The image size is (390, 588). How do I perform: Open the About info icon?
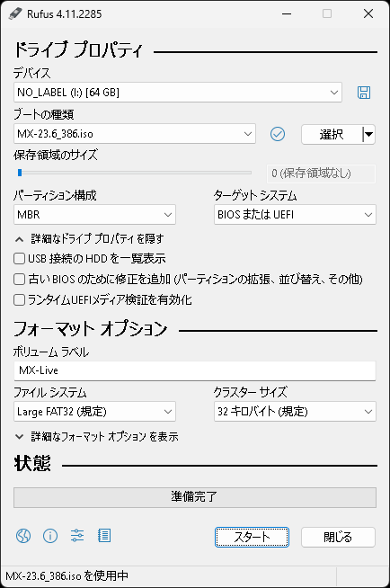[50, 536]
